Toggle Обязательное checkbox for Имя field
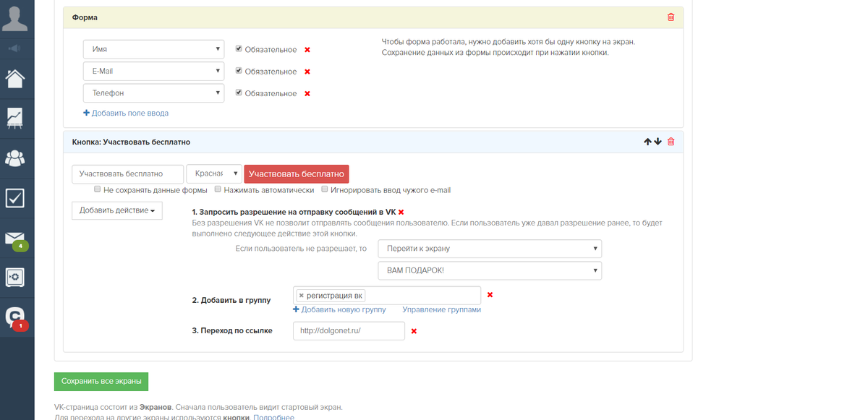 click(239, 49)
